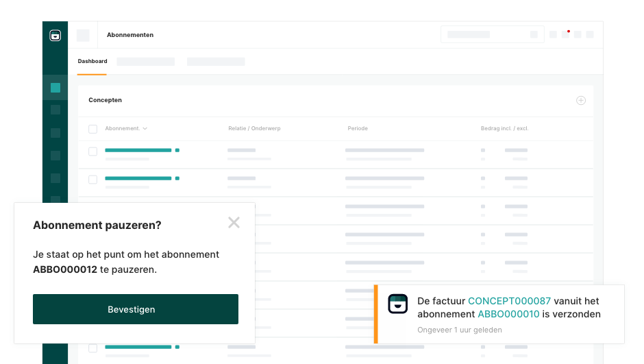
Task: Switch to the Dashboard tab
Action: [92, 62]
